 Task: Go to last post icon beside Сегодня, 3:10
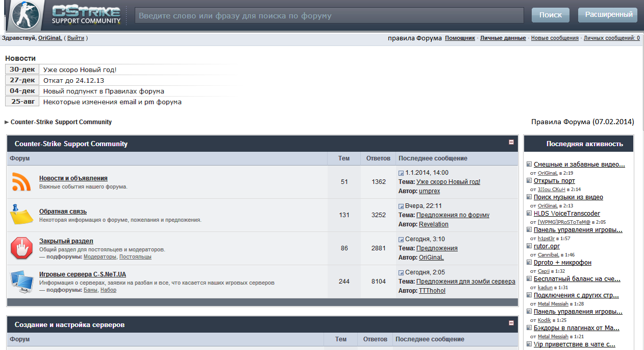click(x=401, y=240)
